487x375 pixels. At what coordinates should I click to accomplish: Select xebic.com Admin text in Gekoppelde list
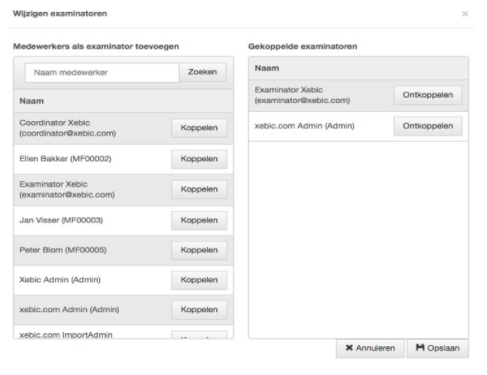pyautogui.click(x=304, y=126)
